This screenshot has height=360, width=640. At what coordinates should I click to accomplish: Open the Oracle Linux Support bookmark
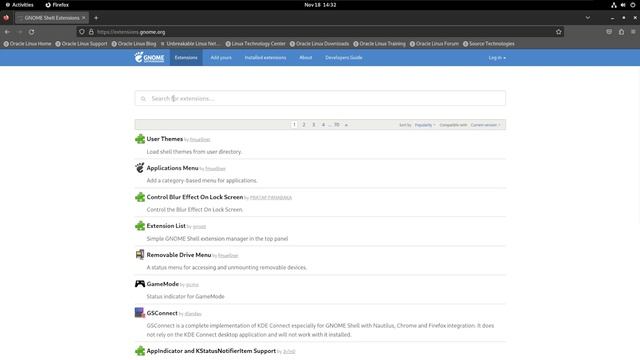click(81, 44)
